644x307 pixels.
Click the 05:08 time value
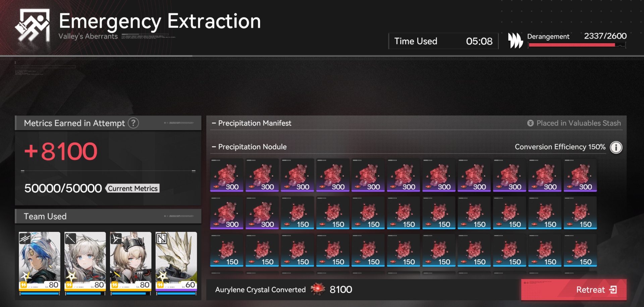click(479, 41)
